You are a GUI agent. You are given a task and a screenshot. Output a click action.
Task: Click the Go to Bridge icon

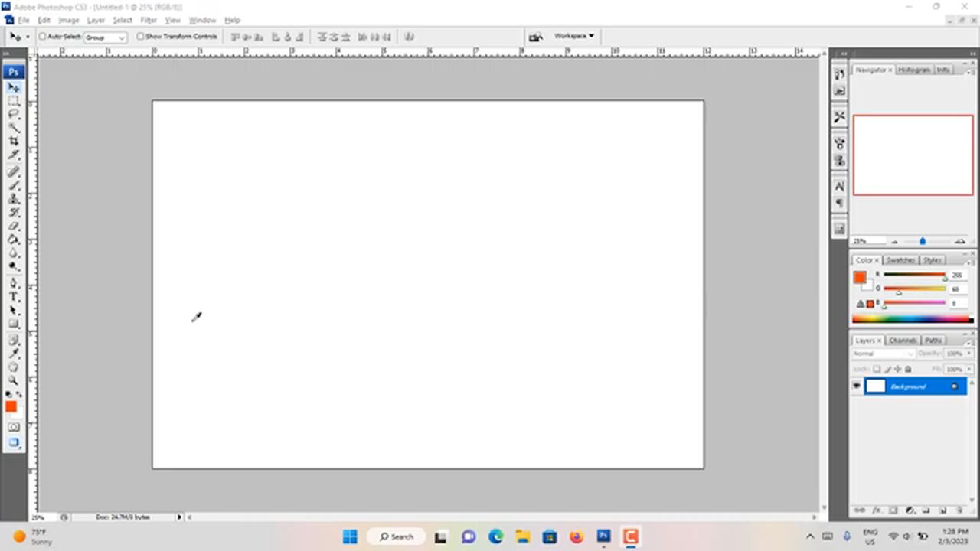pos(536,36)
